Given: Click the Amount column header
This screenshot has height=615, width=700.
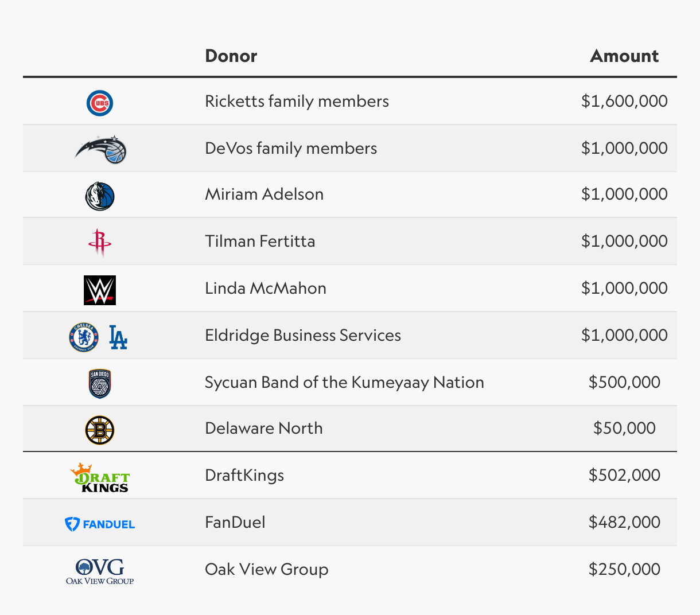Looking at the screenshot, I should 624,56.
